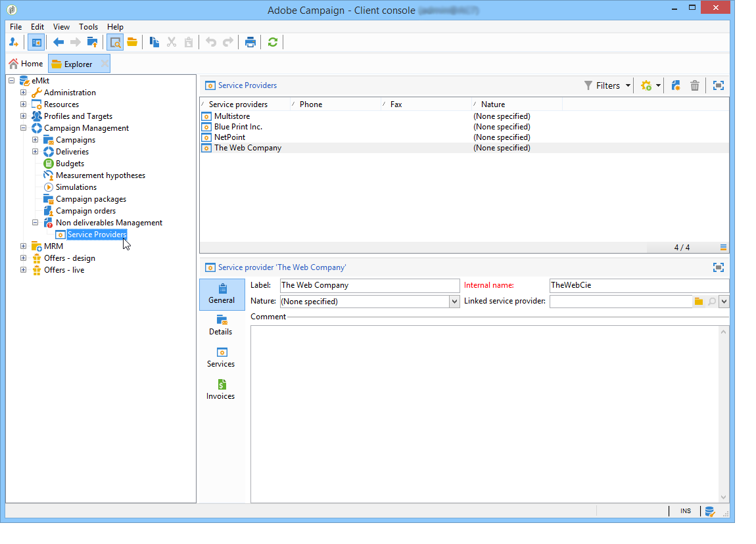Open Linked service provider dropdown arrow
The width and height of the screenshot is (756, 544).
pos(724,302)
